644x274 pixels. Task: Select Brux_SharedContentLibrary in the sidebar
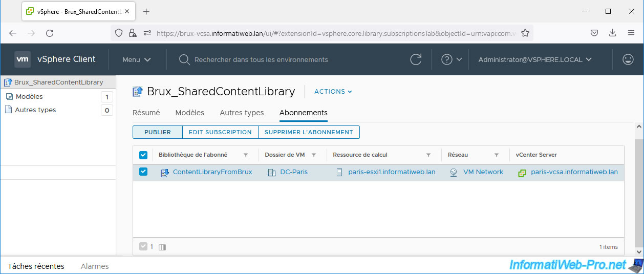pyautogui.click(x=59, y=82)
